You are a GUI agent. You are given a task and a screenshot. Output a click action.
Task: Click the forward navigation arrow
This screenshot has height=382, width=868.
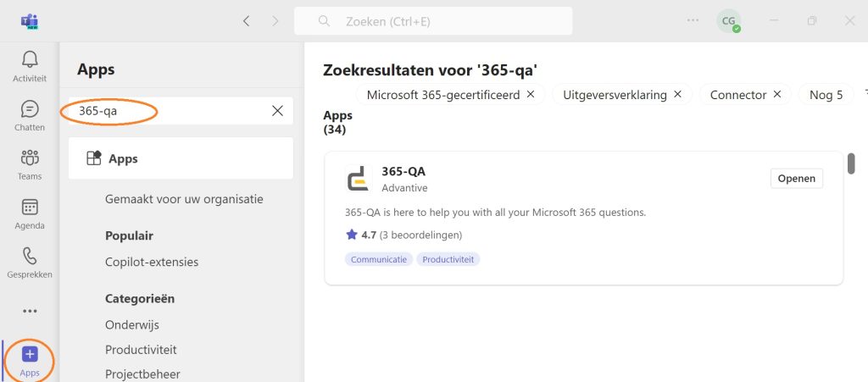pyautogui.click(x=275, y=21)
